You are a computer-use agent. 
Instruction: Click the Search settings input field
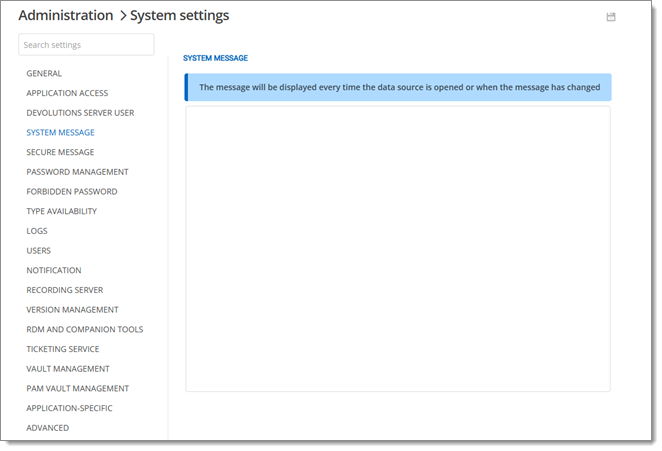86,45
